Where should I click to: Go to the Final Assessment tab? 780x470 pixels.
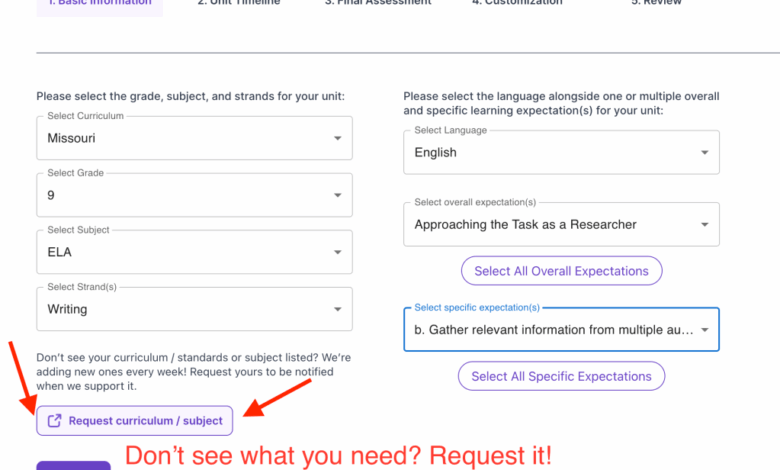pyautogui.click(x=378, y=2)
